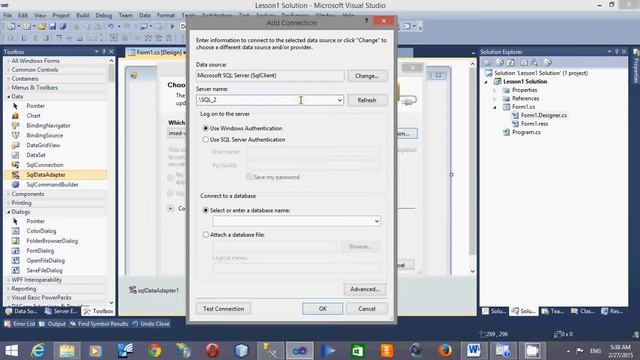Open the Build menu

82,15
